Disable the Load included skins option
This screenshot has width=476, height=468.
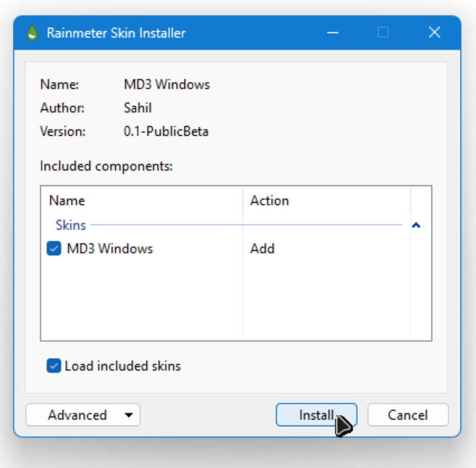point(53,366)
